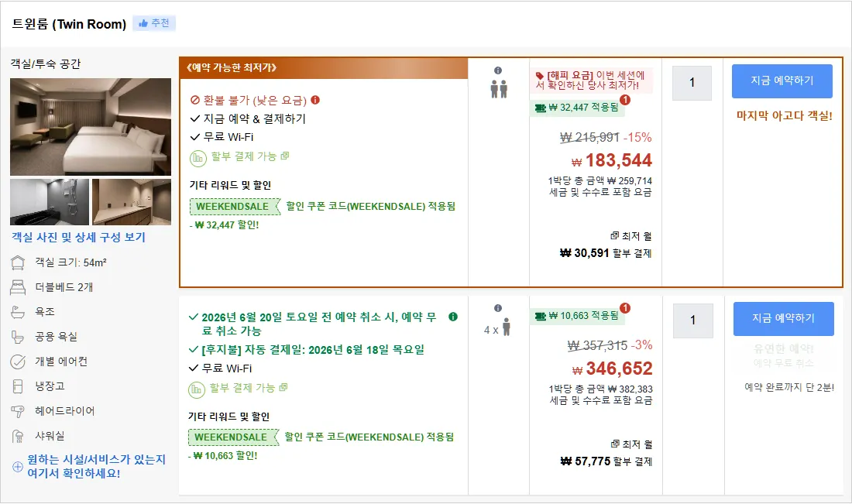Viewport: 852px width, 504px height.
Task: Click the red info icon beside 환불 불가
Action: (315, 100)
